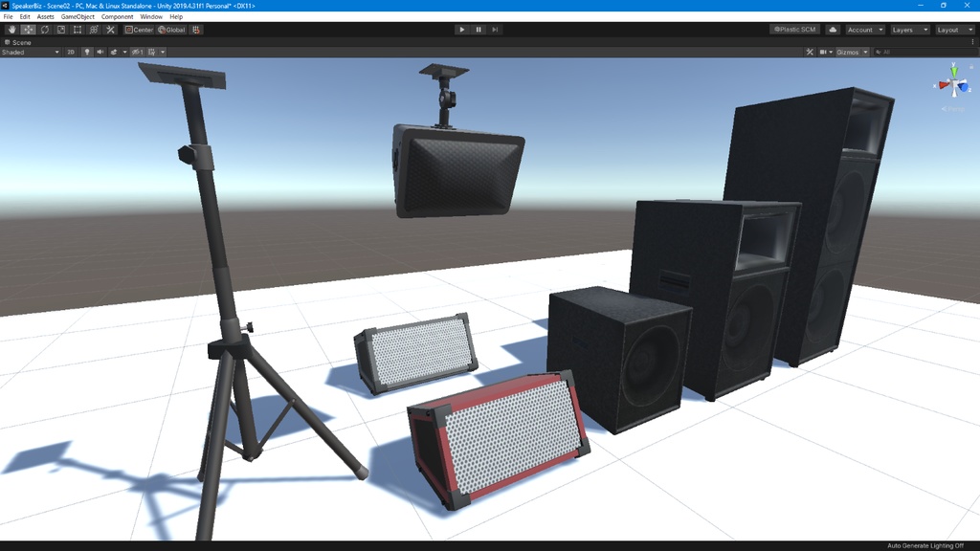Expand scene camera settings arrow
The height and width of the screenshot is (551, 980).
831,53
